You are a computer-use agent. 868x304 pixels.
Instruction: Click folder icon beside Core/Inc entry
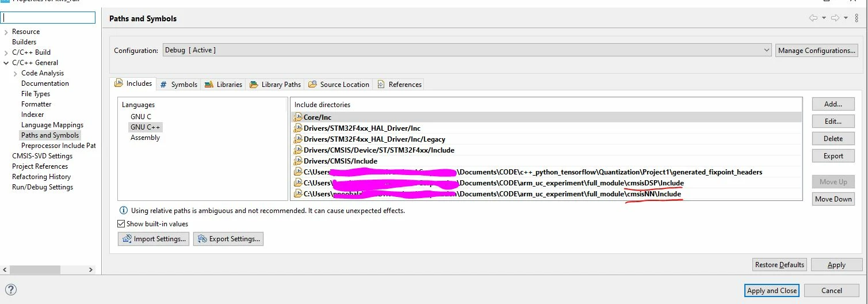tap(297, 117)
